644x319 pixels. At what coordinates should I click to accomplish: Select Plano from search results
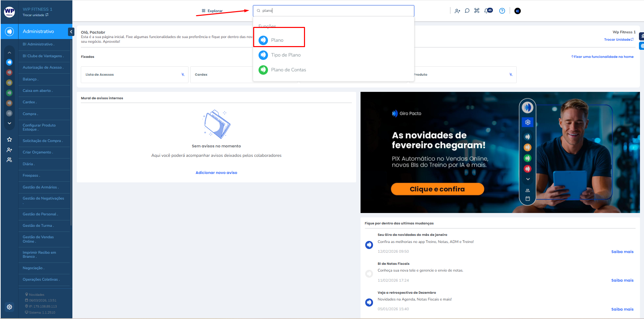[x=277, y=40]
